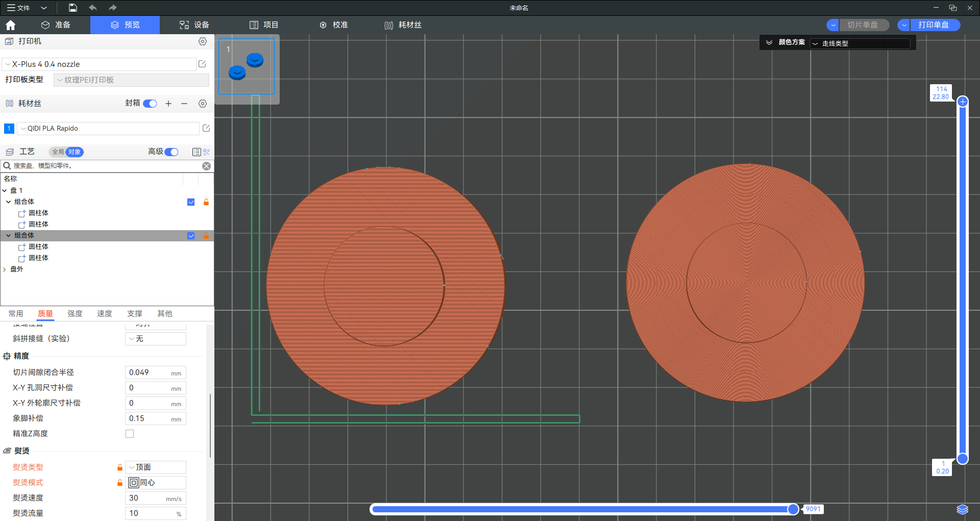Viewport: 980px width, 521px height.
Task: Toggle the 封箱 enclosure switch
Action: coord(150,104)
